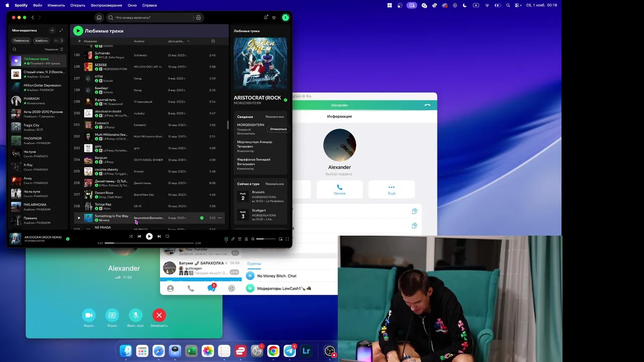Toggle the liked checkmark beside ARISTOCRAT in player bar
The height and width of the screenshot is (362, 644).
point(68,239)
